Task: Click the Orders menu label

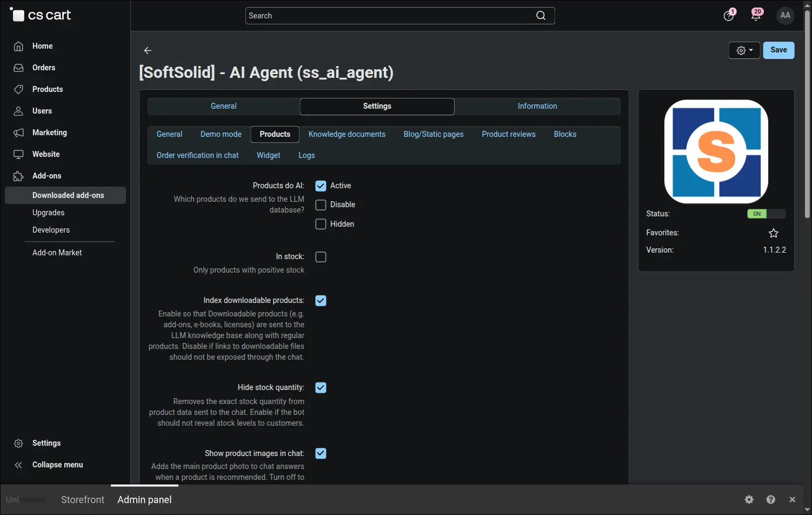Action: 44,68
